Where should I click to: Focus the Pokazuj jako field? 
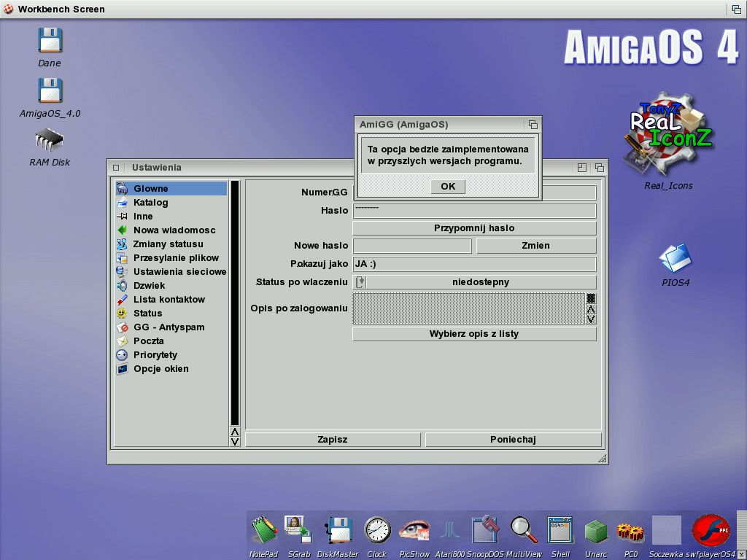coord(474,264)
